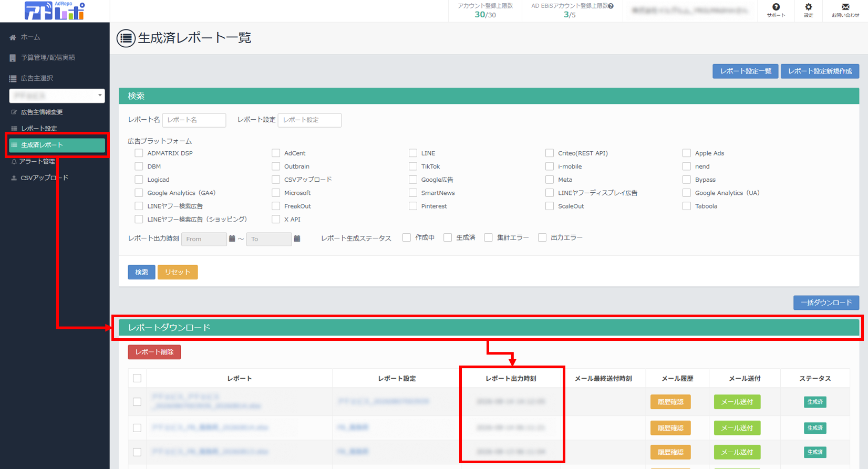Image resolution: width=868 pixels, height=469 pixels.
Task: Enable the Meta checkbox
Action: pos(550,180)
